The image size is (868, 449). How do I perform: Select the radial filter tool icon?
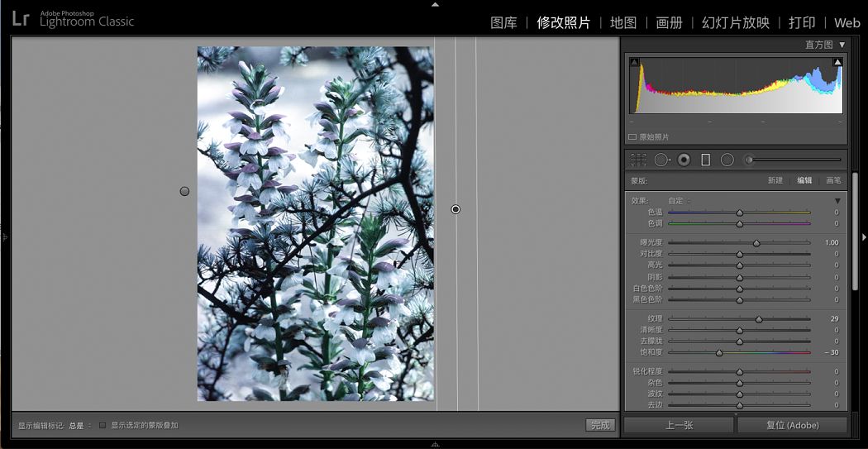727,160
